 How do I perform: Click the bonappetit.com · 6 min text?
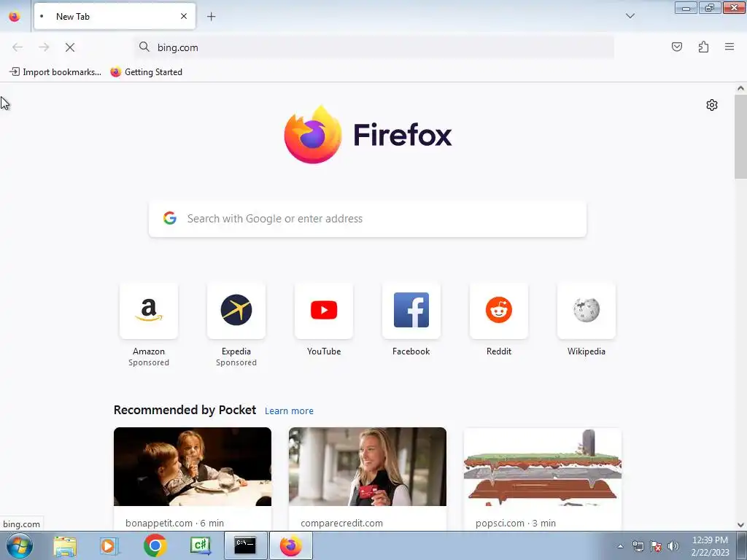tap(174, 523)
